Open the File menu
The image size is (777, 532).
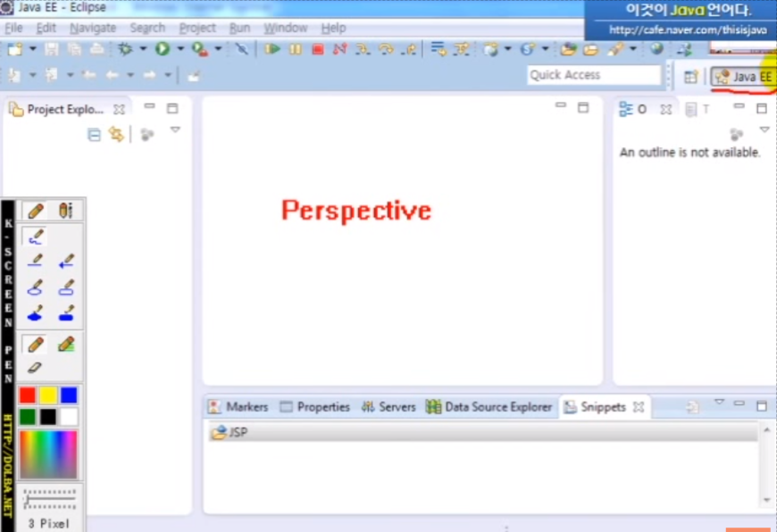(x=13, y=28)
